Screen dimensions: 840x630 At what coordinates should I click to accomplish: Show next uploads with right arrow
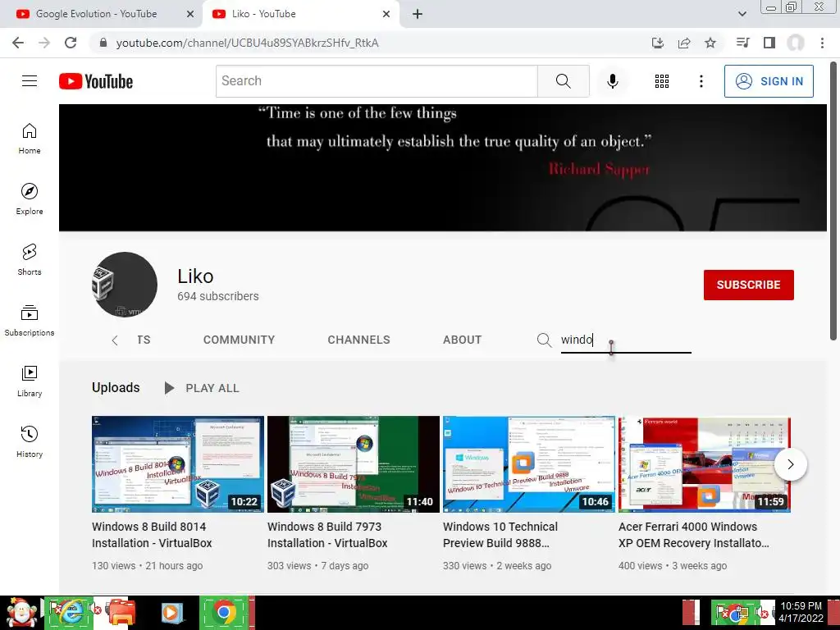(790, 464)
